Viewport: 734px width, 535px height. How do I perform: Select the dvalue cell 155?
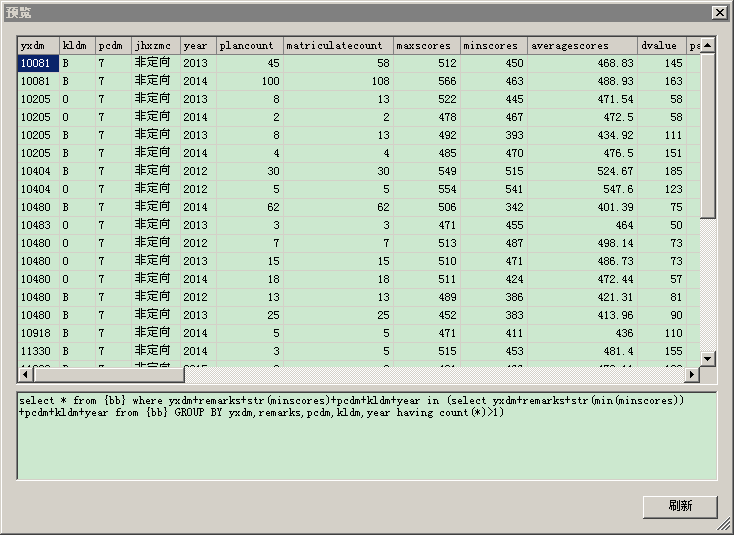point(662,352)
